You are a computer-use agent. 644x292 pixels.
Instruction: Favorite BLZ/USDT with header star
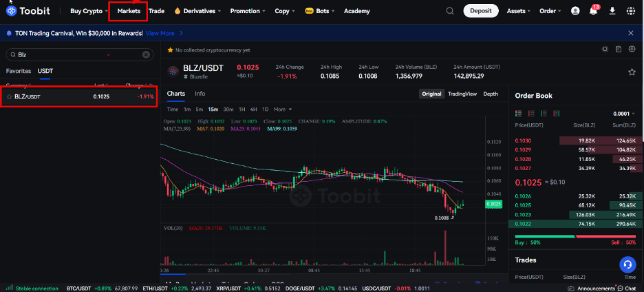[632, 72]
